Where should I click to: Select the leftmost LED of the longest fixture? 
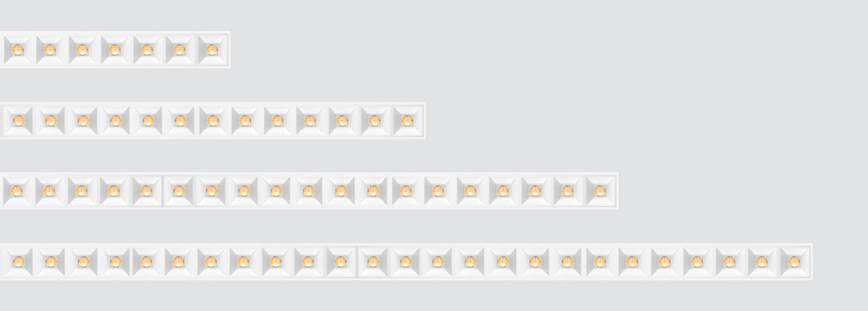18,262
